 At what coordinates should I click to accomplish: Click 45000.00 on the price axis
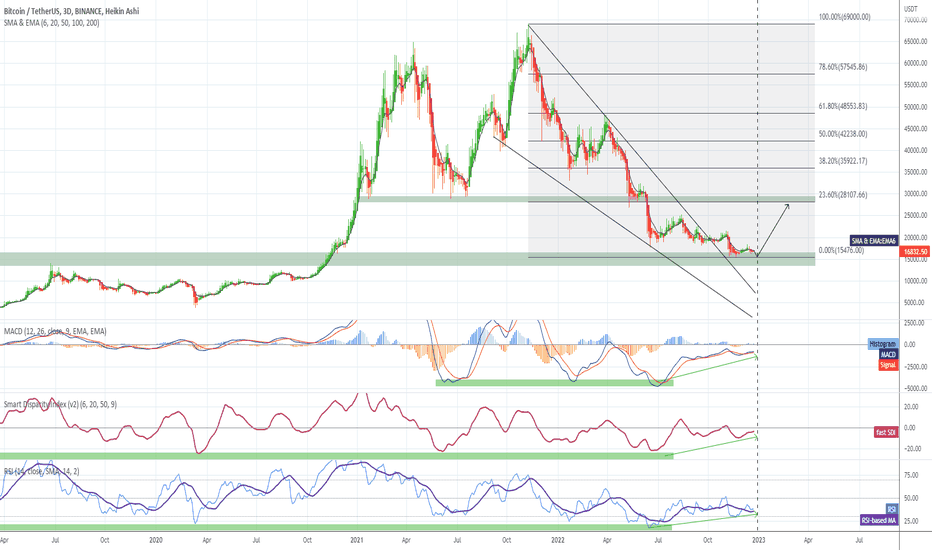915,129
